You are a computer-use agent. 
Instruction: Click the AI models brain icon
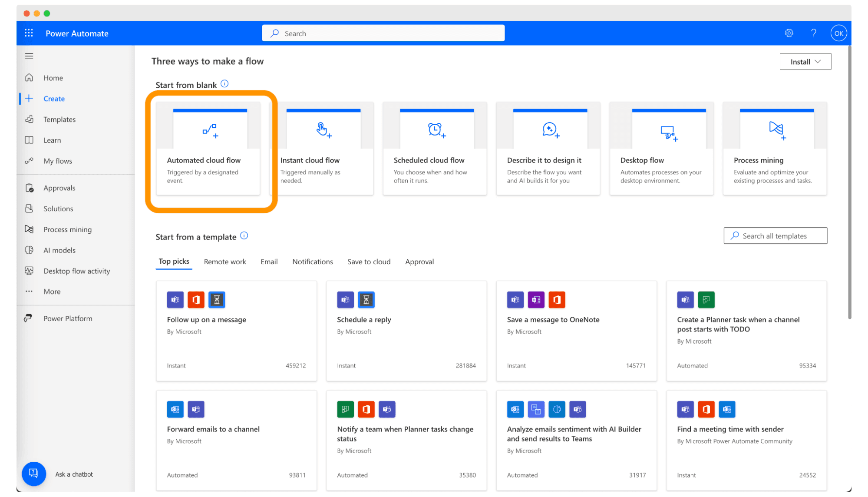29,250
